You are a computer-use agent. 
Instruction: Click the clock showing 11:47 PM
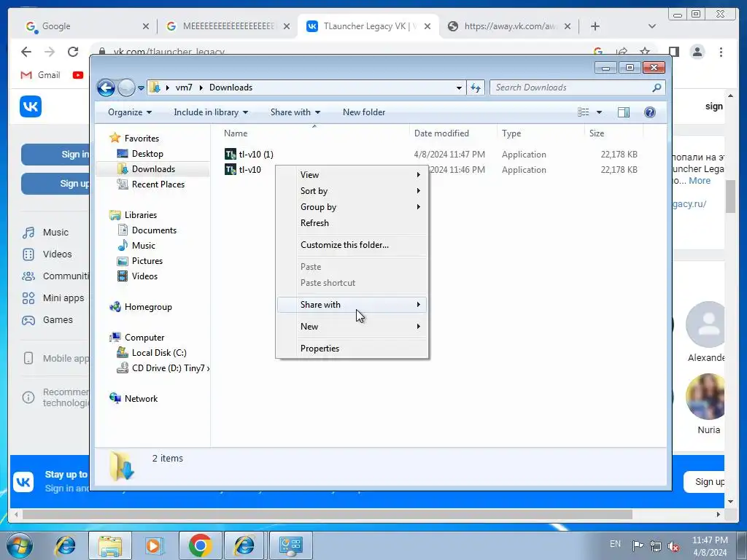coord(710,540)
